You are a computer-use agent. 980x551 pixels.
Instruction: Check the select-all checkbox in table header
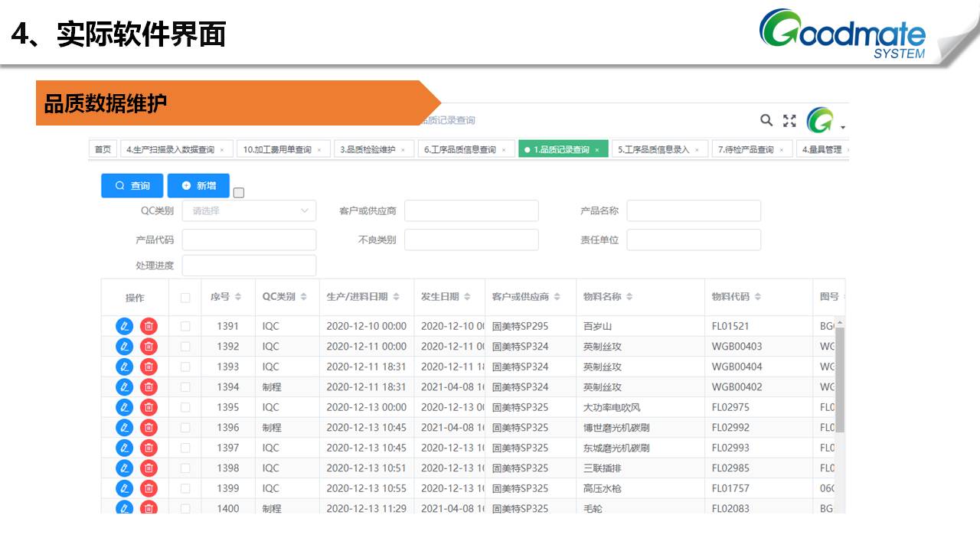[x=185, y=298]
